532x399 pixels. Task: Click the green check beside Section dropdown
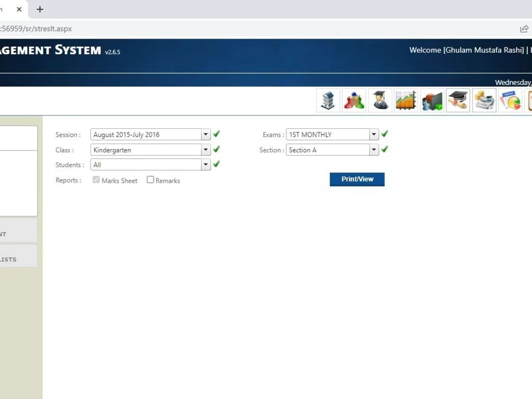click(x=385, y=149)
